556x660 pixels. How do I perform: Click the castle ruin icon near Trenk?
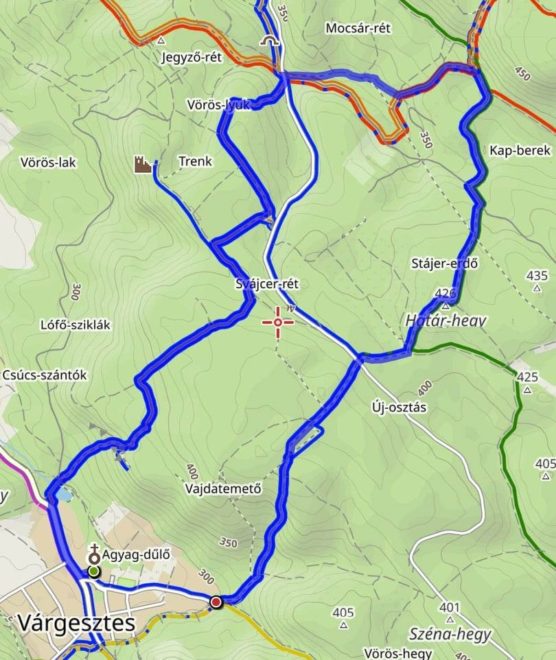click(x=142, y=164)
